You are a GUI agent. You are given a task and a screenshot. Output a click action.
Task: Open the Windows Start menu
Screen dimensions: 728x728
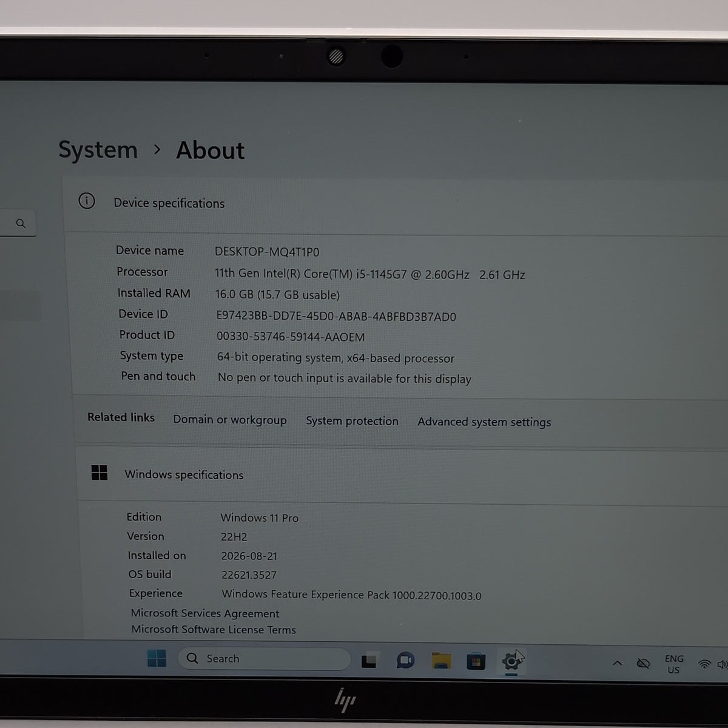point(157,658)
